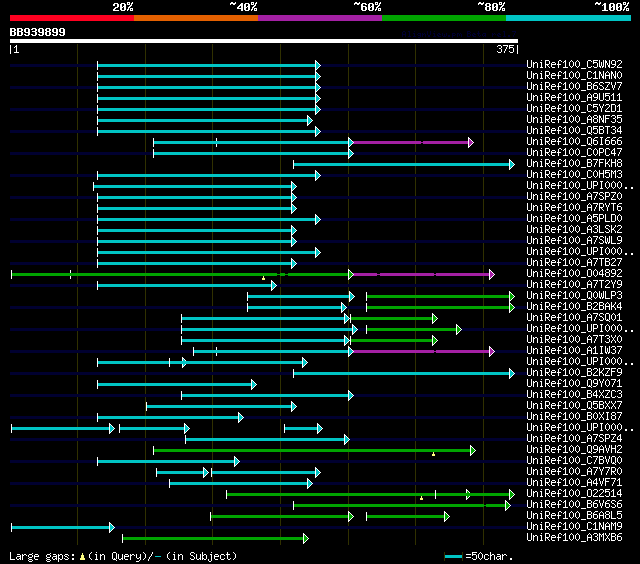
Task: Click the cyan alignment bar for B7FKH8
Action: [404, 164]
